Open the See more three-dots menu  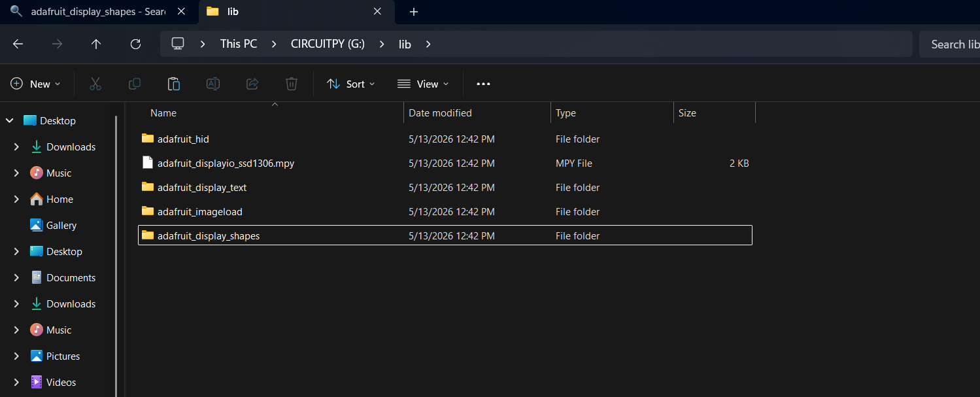(483, 84)
